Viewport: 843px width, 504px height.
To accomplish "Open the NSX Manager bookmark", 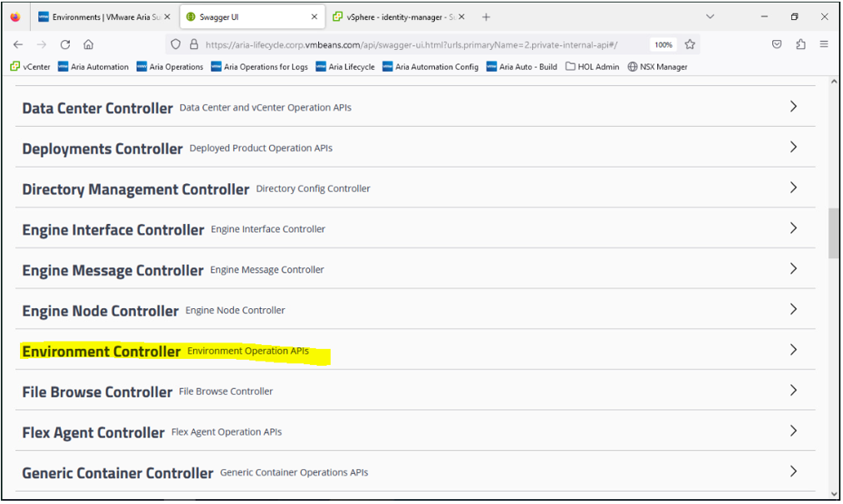I will (657, 67).
